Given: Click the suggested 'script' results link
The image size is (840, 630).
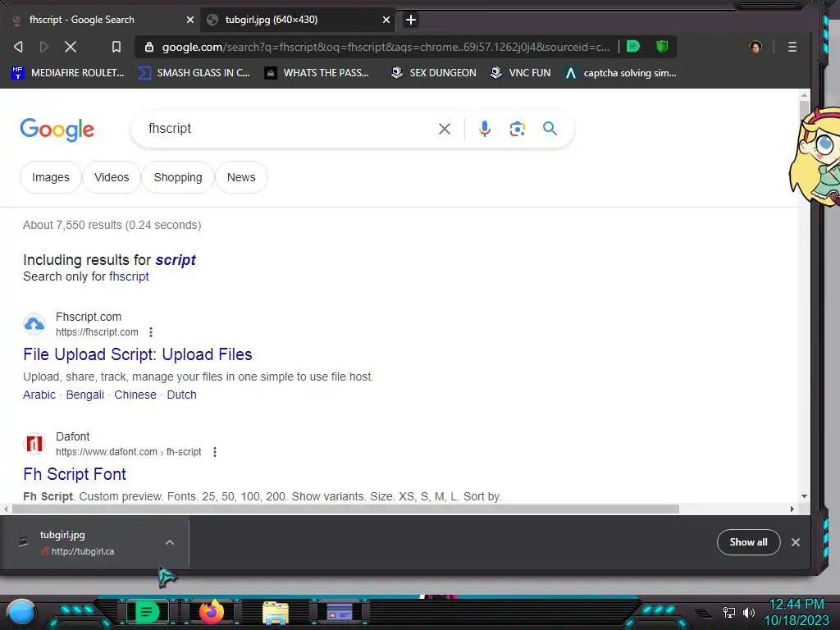Looking at the screenshot, I should click(x=176, y=260).
